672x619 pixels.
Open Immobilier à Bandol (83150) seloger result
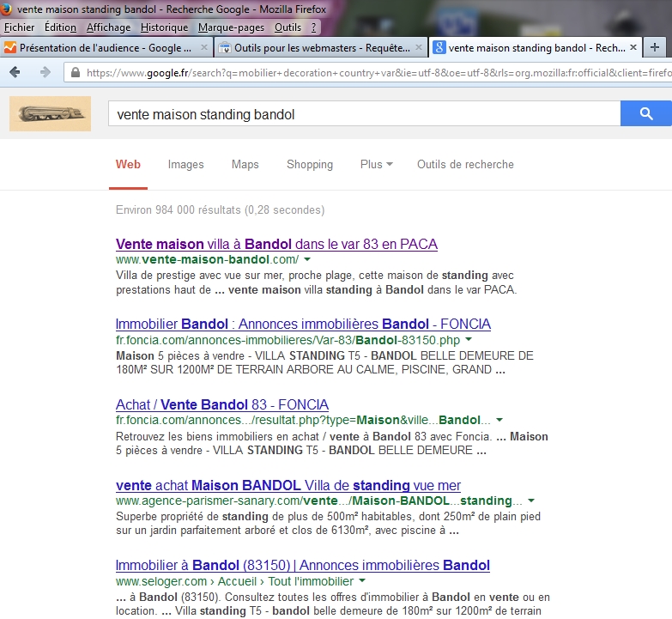tap(303, 566)
